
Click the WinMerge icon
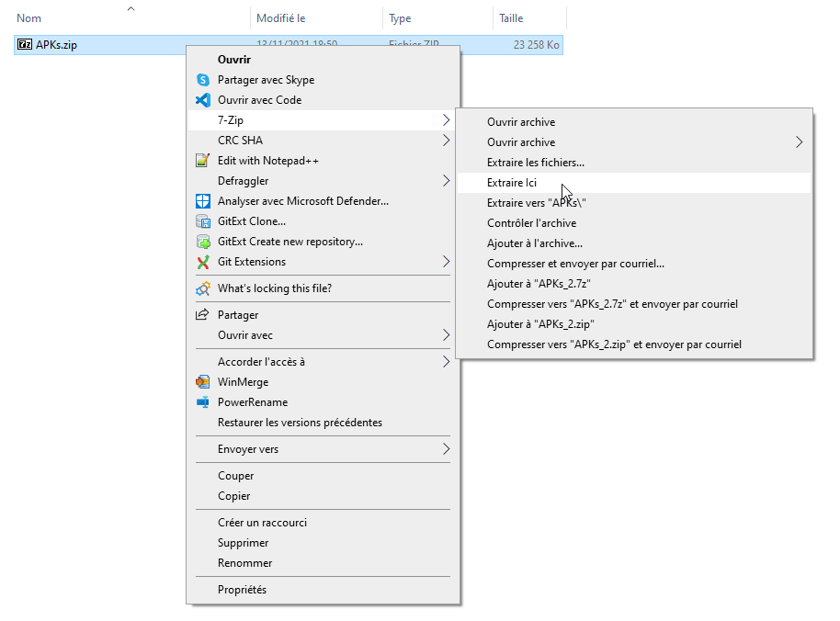(x=202, y=382)
